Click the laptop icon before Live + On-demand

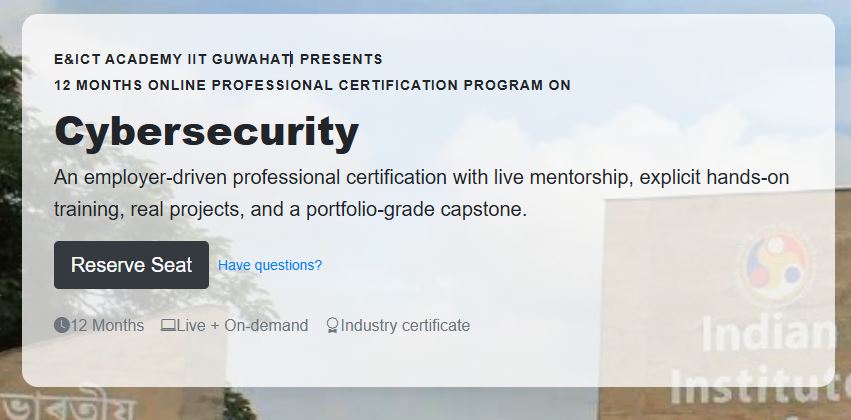(168, 325)
